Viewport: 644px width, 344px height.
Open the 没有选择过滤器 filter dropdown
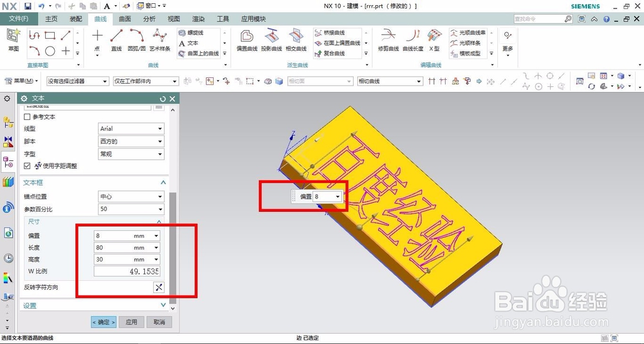coord(77,81)
